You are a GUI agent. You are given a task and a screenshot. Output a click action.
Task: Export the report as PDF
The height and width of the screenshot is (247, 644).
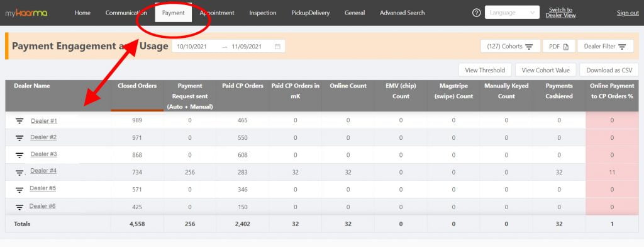(x=559, y=47)
